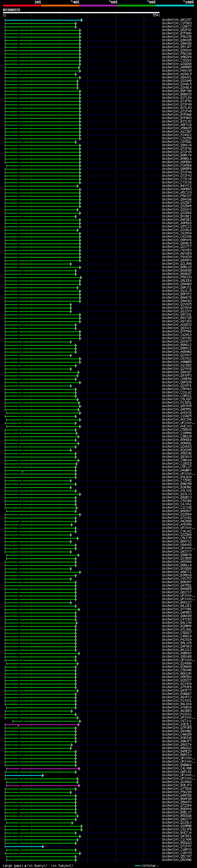Select label UniRef100_Q9C505
This screenshot has height=868, width=197.
coord(177,406)
